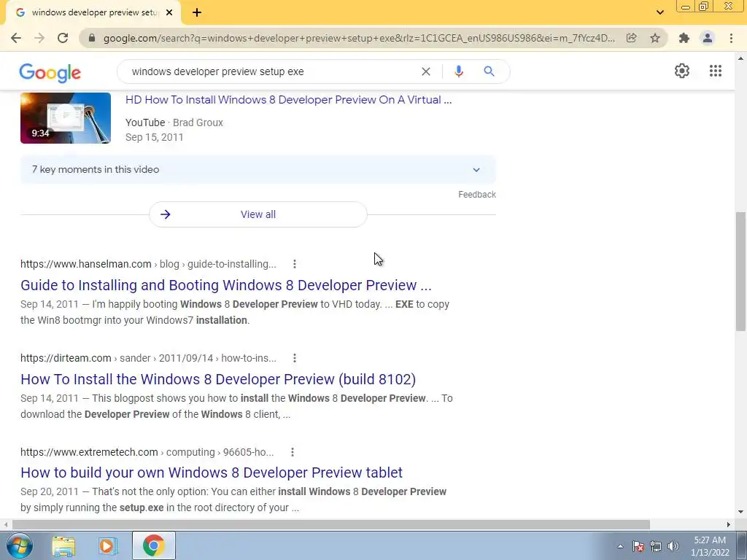Launch Windows Media Player from taskbar
The width and height of the screenshot is (747, 560).
pos(108,545)
